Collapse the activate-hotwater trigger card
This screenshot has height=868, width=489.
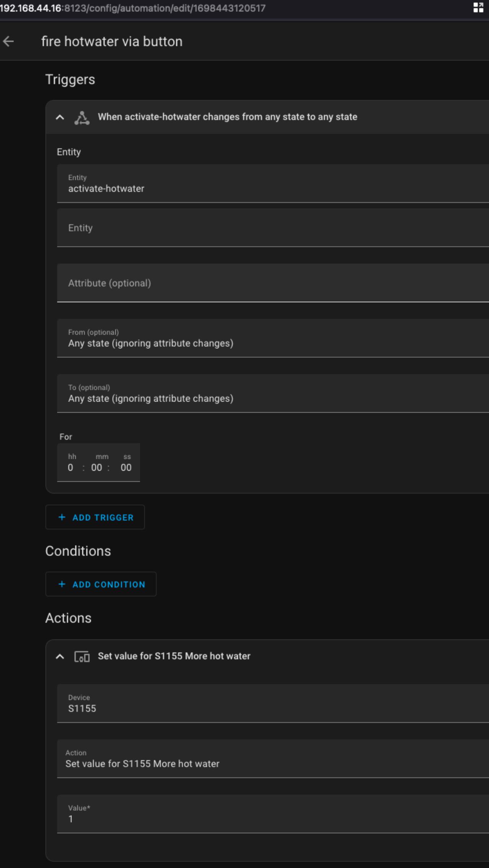pyautogui.click(x=60, y=117)
